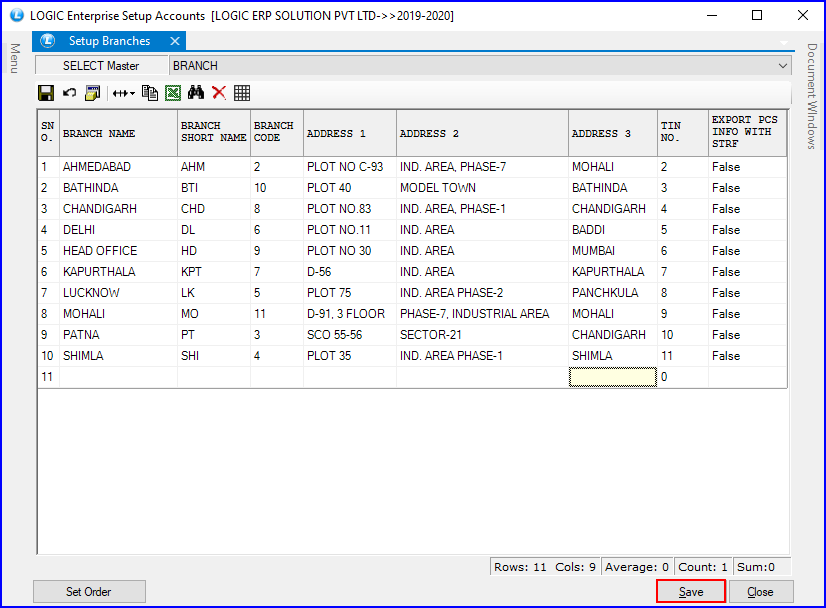Click the ADDRESS 2 column header

point(483,133)
